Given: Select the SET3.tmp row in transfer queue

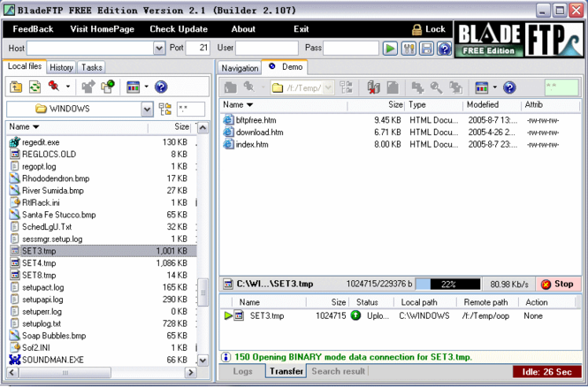Looking at the screenshot, I should point(400,315).
